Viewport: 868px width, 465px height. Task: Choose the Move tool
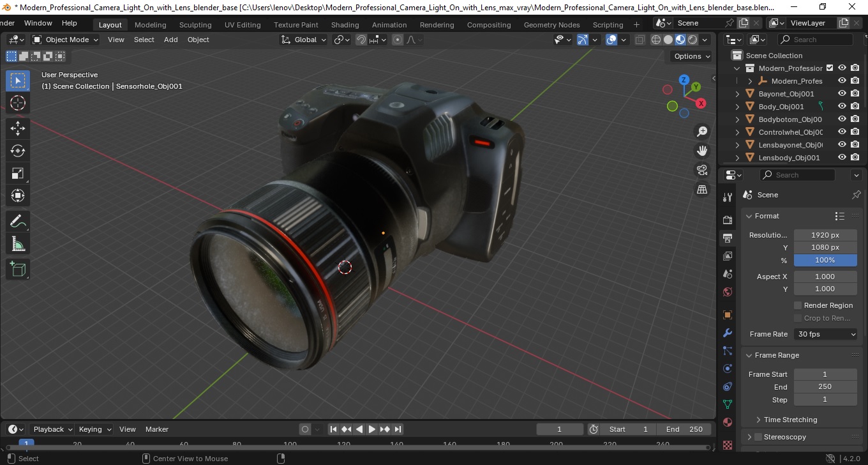pos(18,128)
